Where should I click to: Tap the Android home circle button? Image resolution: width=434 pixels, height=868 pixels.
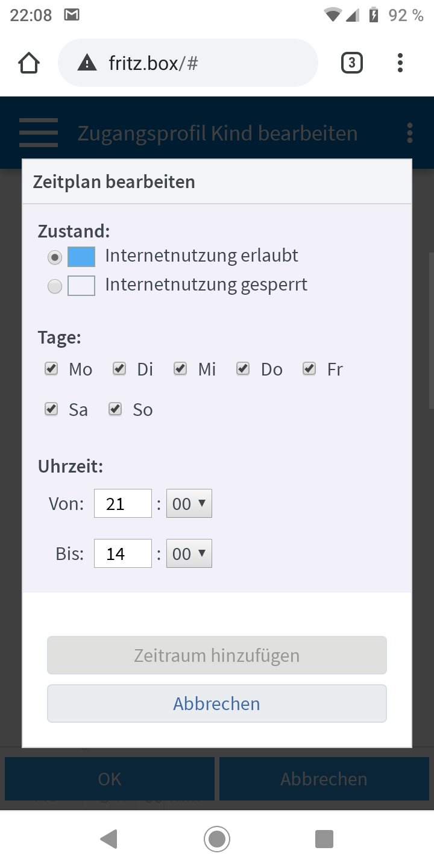coord(217,839)
